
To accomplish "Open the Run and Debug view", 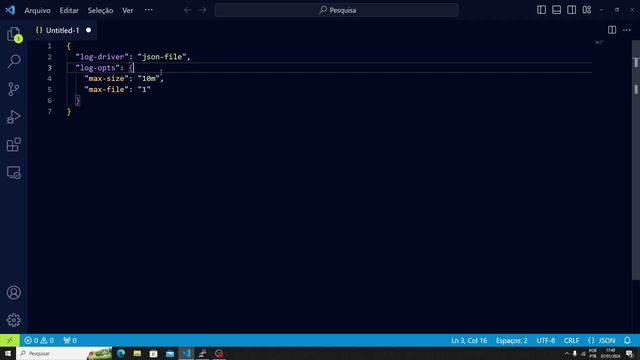I will pos(14,117).
